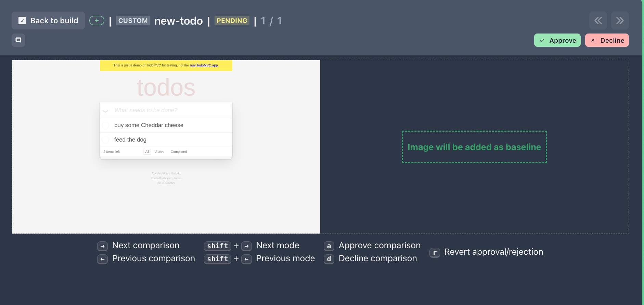Image resolution: width=644 pixels, height=305 pixels.
Task: Click the green plus pill icon
Action: (x=97, y=21)
